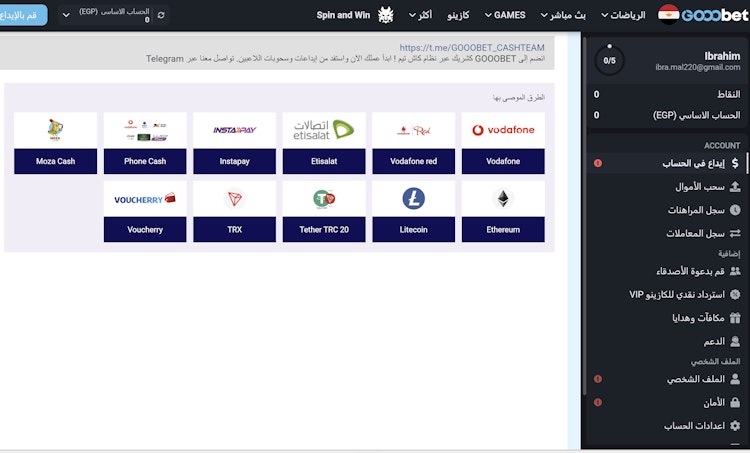The width and height of the screenshot is (750, 453).
Task: Click the Etisalat logo tile
Action: coord(324,130)
